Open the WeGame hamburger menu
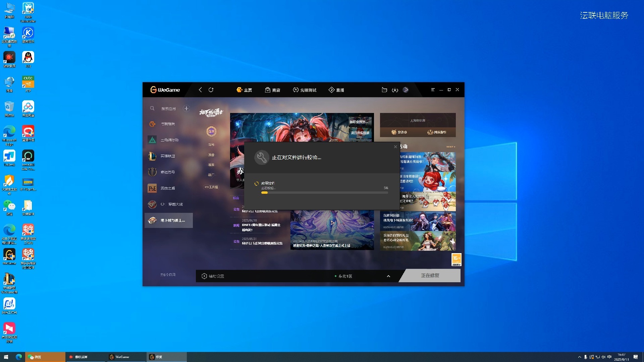 point(433,90)
